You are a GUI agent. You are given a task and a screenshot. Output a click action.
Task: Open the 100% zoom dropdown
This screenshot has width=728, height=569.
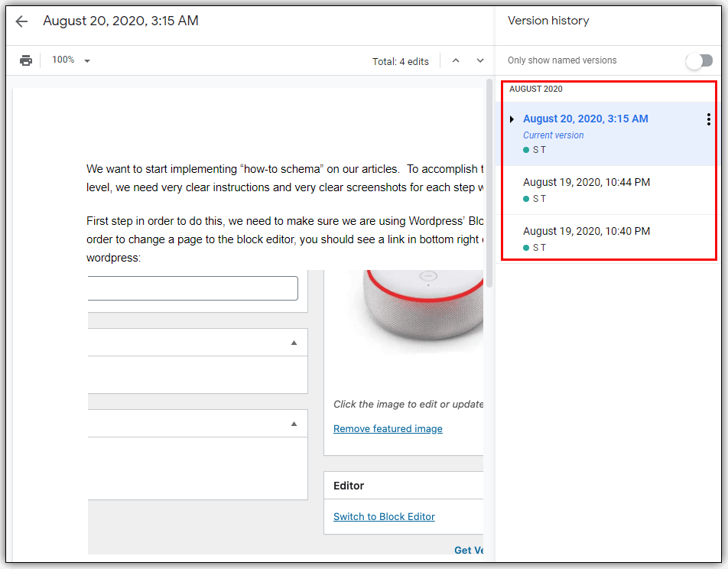[x=70, y=60]
